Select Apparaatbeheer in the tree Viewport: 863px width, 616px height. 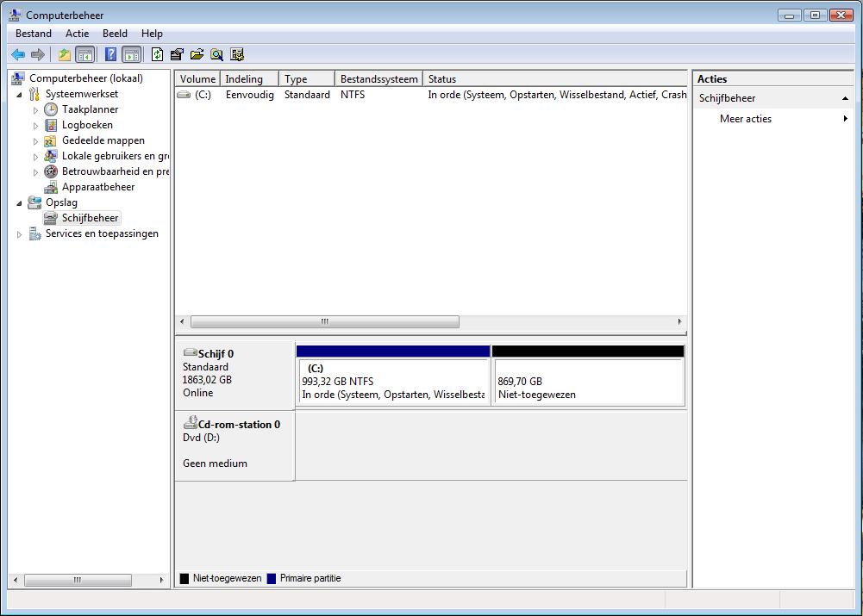point(97,187)
